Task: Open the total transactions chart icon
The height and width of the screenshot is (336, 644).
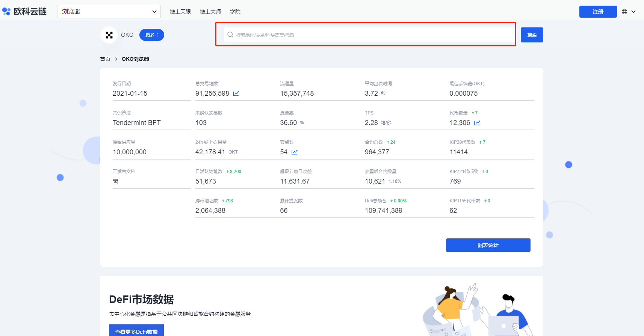Action: 236,93
